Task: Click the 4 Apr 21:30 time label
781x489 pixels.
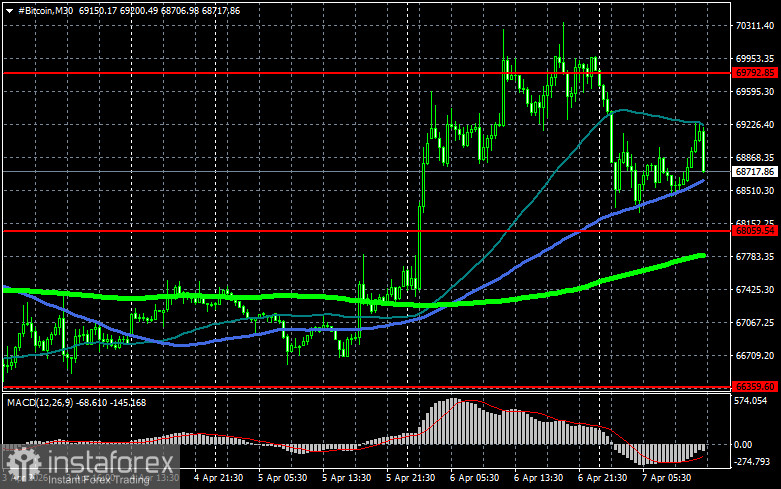Action: (x=218, y=478)
